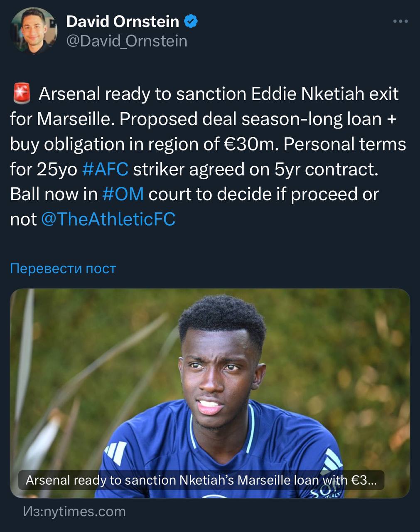Click the article headline caption on the card
Image resolution: width=420 pixels, height=532 pixels.
[x=201, y=480]
